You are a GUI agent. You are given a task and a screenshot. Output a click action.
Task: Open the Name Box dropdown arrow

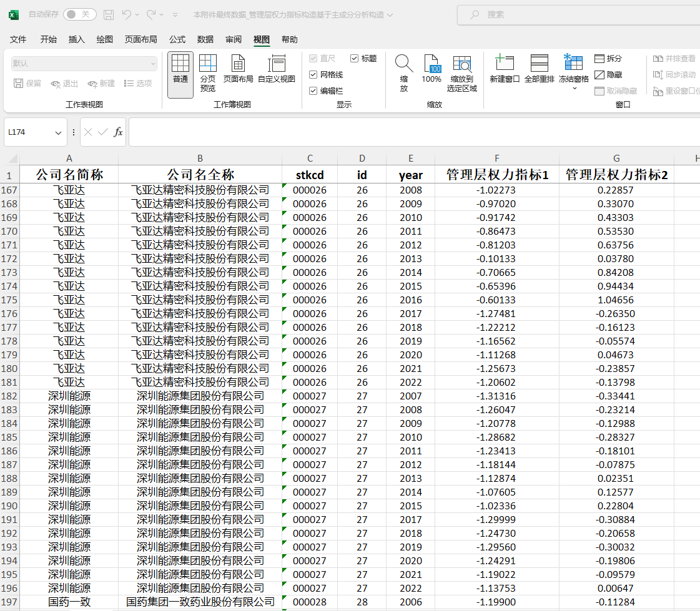[58, 133]
